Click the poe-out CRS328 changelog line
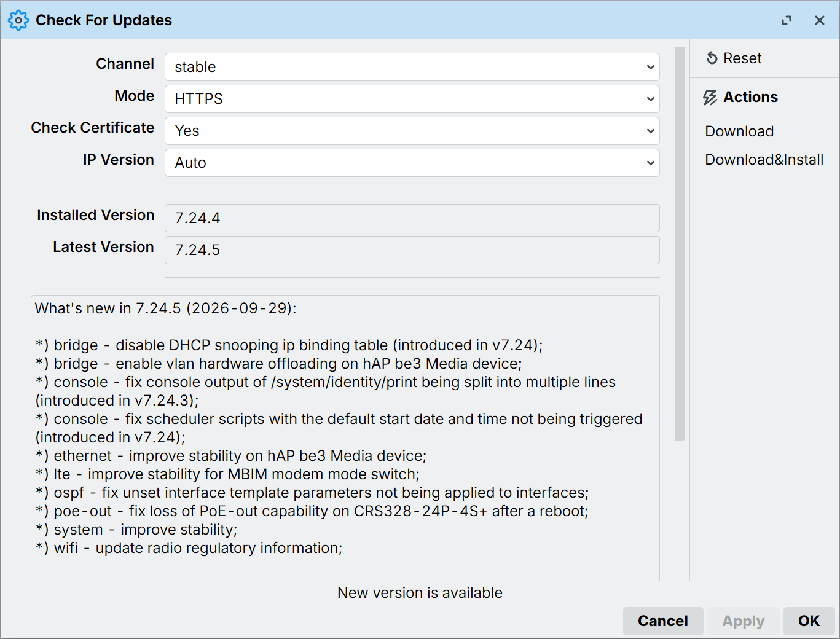Image resolution: width=840 pixels, height=639 pixels. 312,511
